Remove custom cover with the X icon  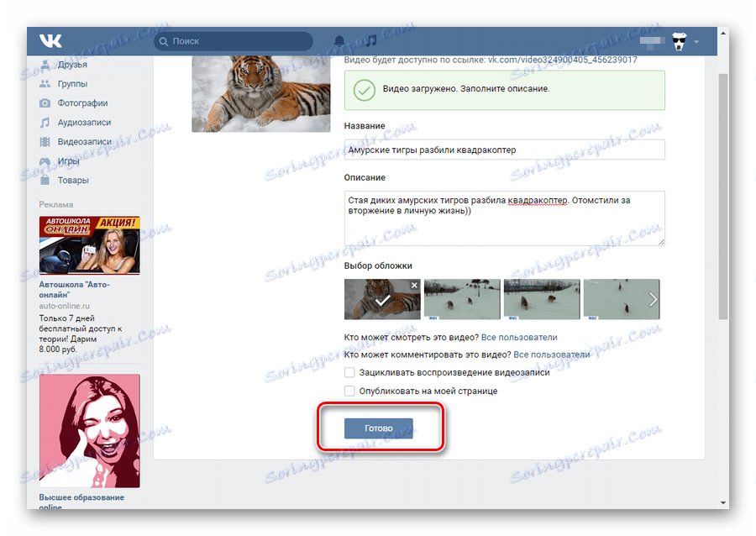(414, 286)
